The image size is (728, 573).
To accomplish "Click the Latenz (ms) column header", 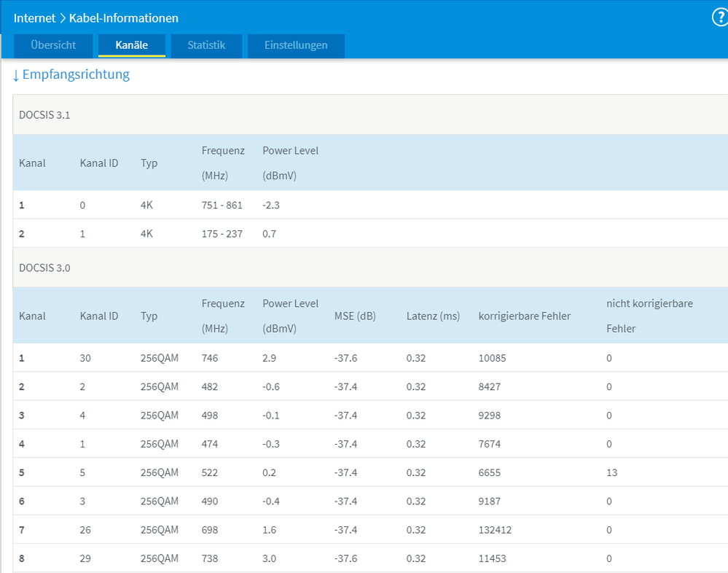I will 433,316.
